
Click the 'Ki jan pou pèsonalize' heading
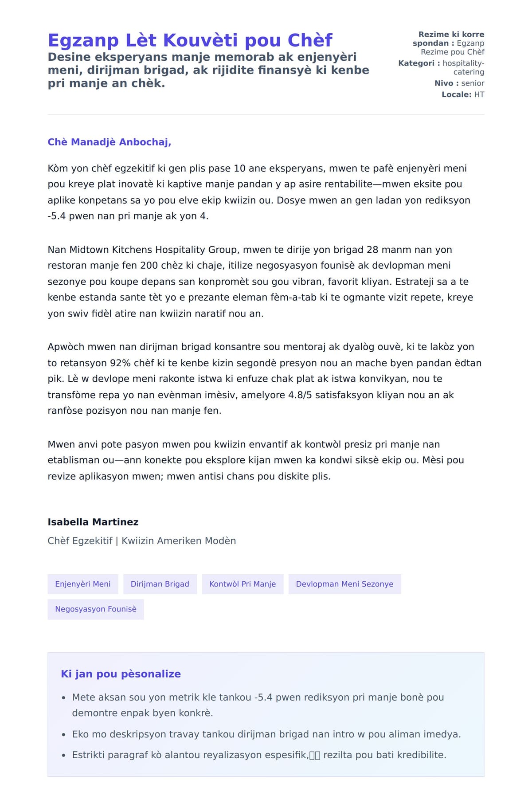pos(121,674)
